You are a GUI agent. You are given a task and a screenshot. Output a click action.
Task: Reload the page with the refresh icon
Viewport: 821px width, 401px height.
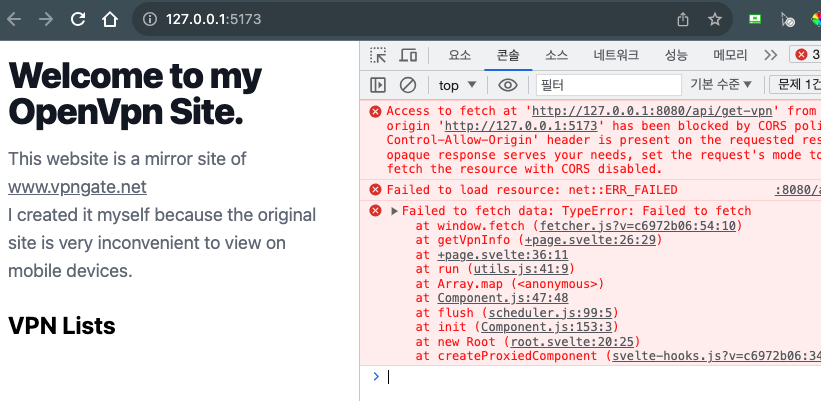click(78, 20)
